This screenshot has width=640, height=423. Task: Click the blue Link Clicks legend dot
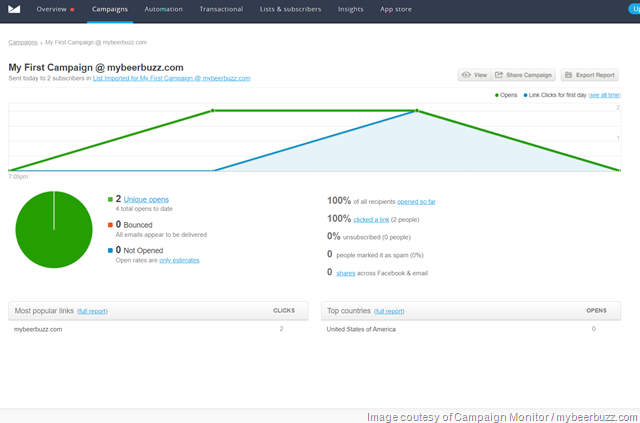(x=525, y=95)
